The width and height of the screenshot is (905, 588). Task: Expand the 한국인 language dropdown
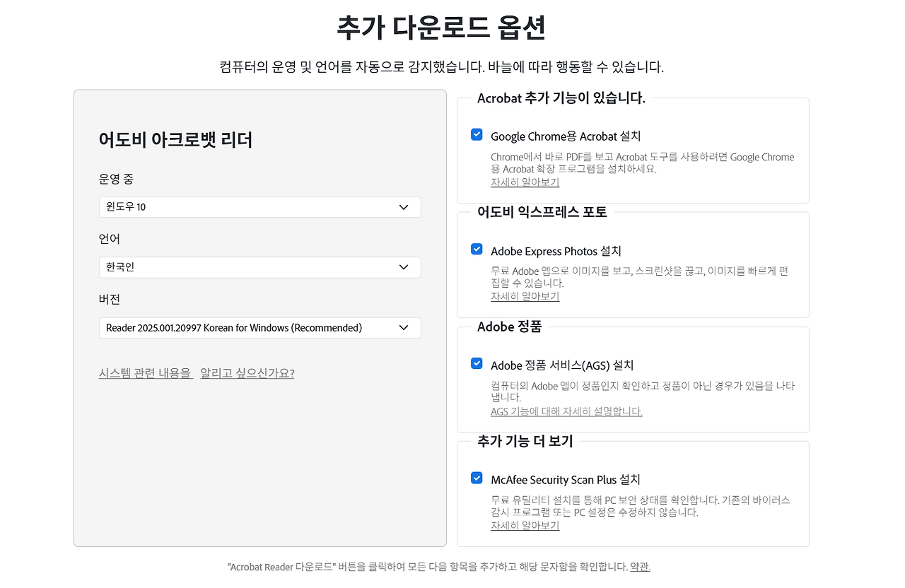click(259, 267)
